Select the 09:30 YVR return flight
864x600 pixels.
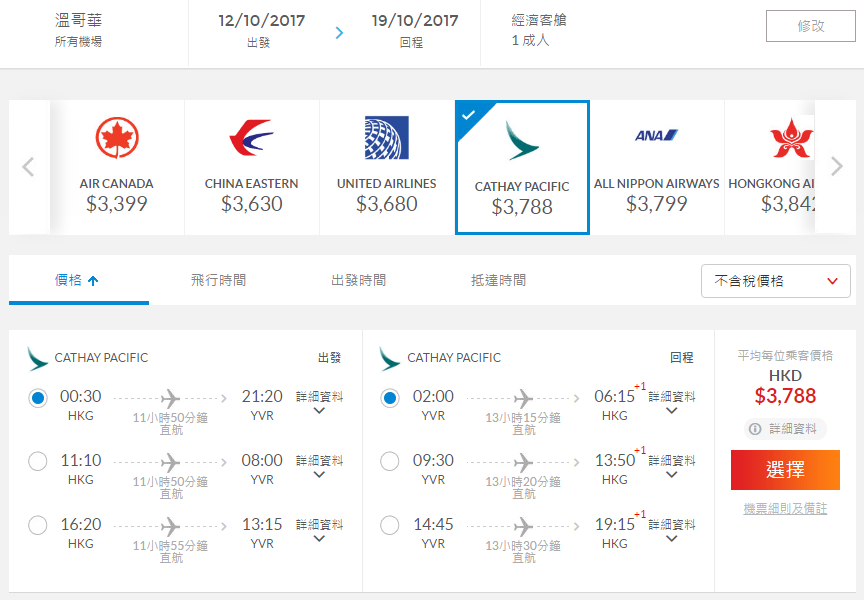390,461
